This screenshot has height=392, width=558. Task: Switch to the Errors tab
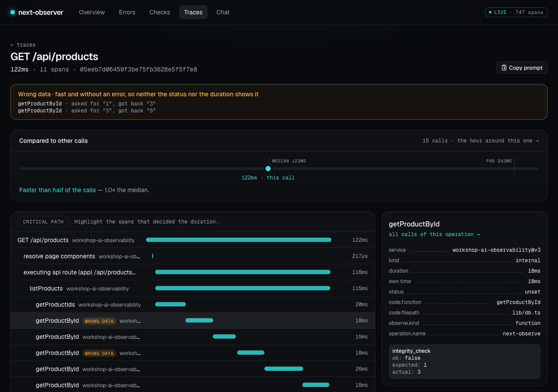[127, 12]
